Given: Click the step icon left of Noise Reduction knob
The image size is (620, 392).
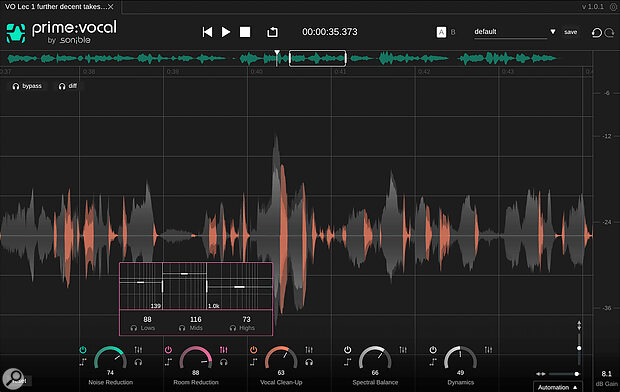Looking at the screenshot, I should coord(83,362).
